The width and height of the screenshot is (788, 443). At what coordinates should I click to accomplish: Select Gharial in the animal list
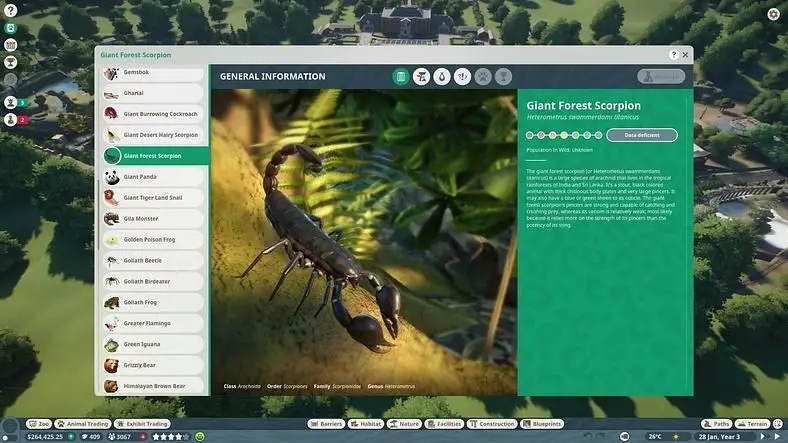click(153, 93)
